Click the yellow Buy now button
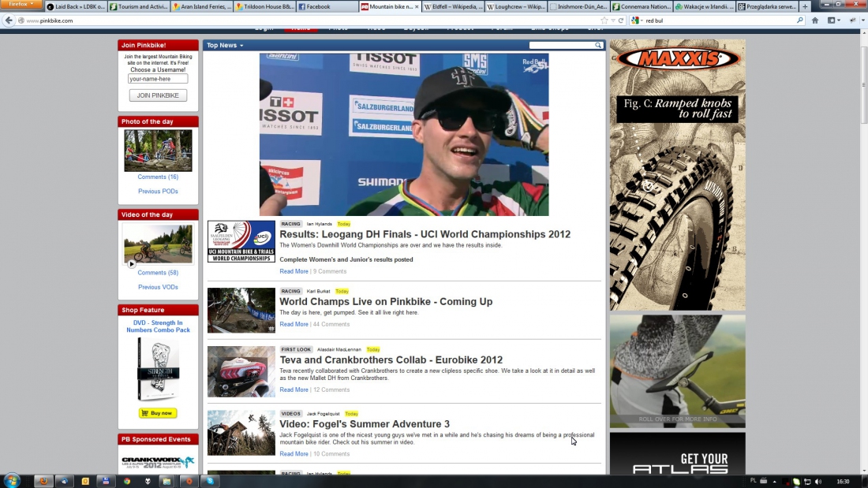Viewport: 868px width, 488px height. tap(158, 413)
